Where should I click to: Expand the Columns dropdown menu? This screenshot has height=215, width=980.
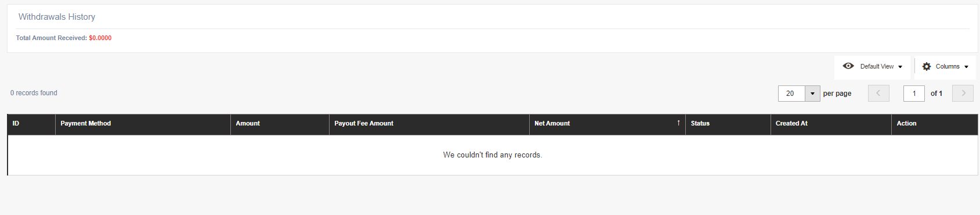click(945, 67)
